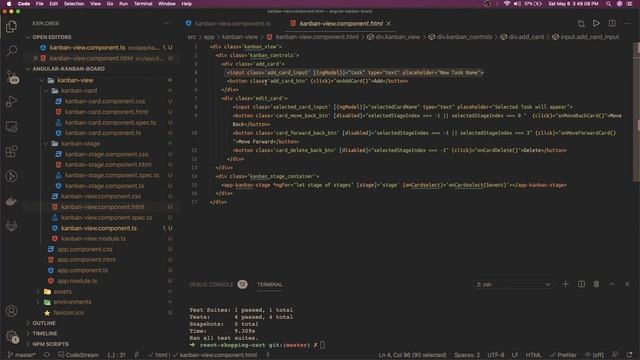Change the Spaces: 2 indentation setting

(x=467, y=355)
